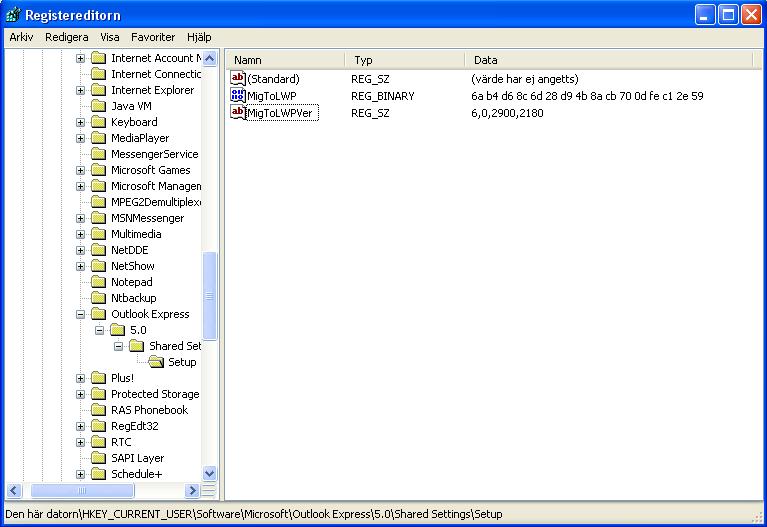Click the status bar registry path

coord(254,514)
